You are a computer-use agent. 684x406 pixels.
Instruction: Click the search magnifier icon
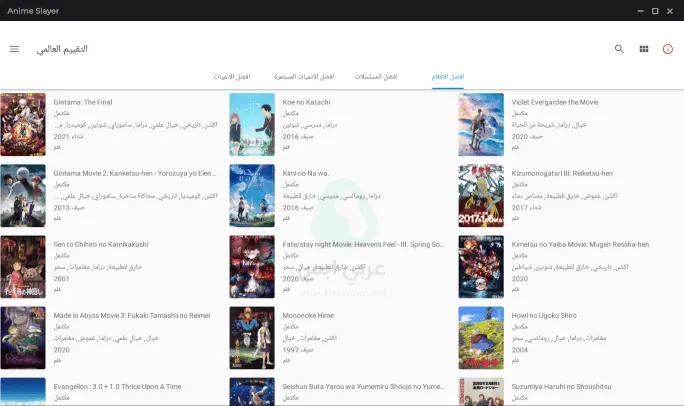619,49
